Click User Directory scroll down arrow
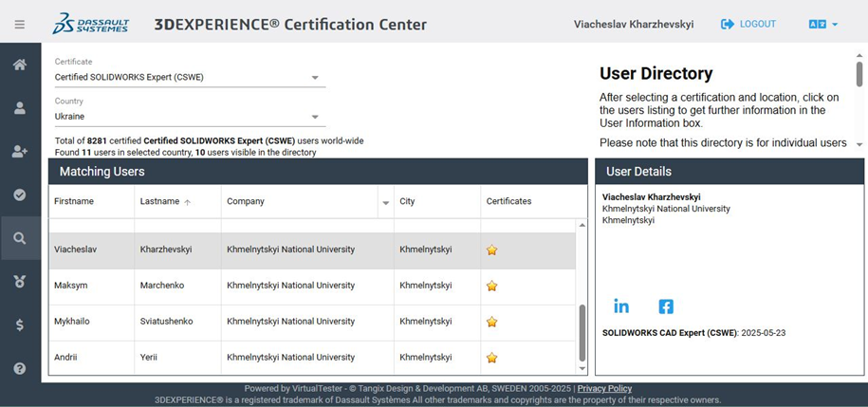Image resolution: width=868 pixels, height=407 pixels. point(859,144)
